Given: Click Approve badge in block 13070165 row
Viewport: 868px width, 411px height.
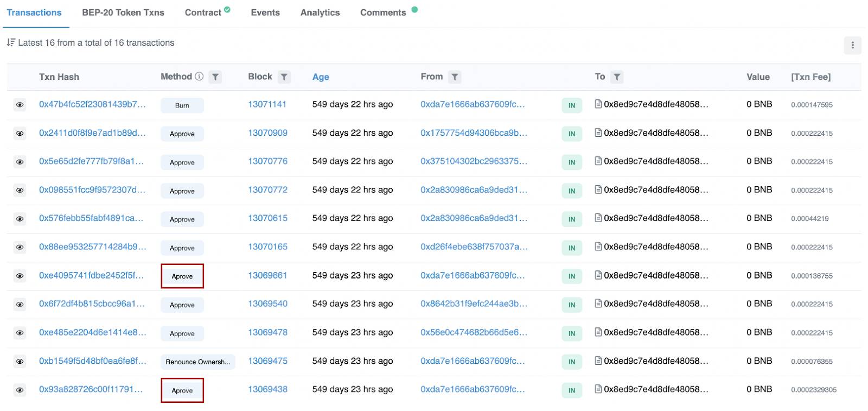Looking at the screenshot, I should click(x=182, y=248).
